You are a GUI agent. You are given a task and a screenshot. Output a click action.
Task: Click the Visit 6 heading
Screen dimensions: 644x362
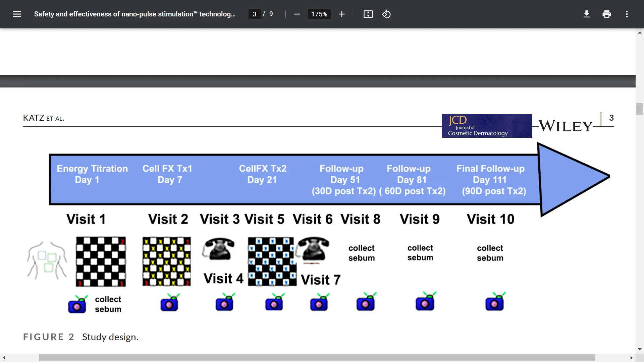tap(313, 219)
